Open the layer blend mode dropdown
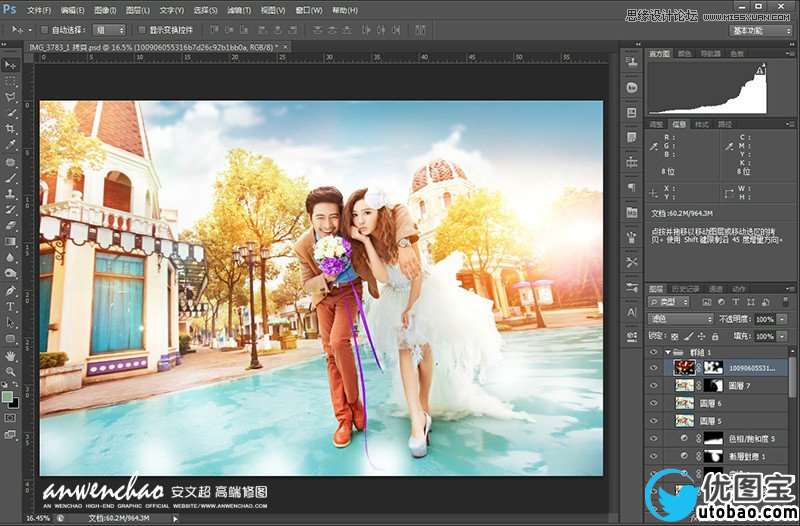This screenshot has width=800, height=526. click(681, 319)
